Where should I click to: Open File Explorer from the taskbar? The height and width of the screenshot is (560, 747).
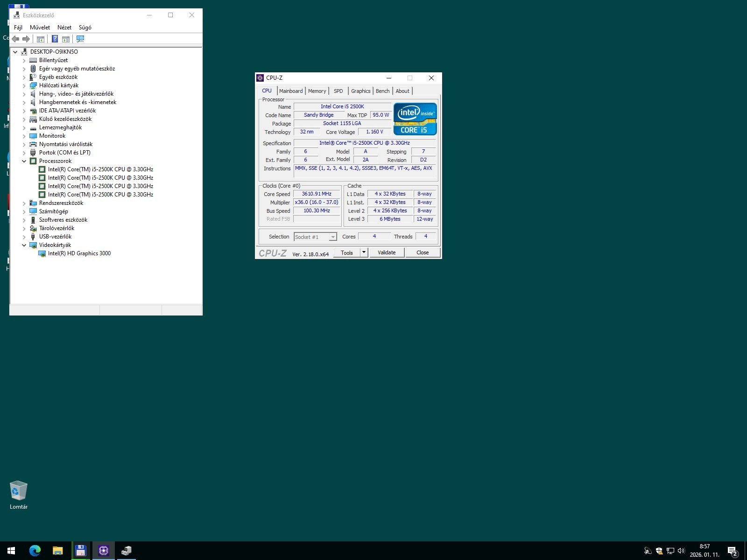pyautogui.click(x=57, y=551)
